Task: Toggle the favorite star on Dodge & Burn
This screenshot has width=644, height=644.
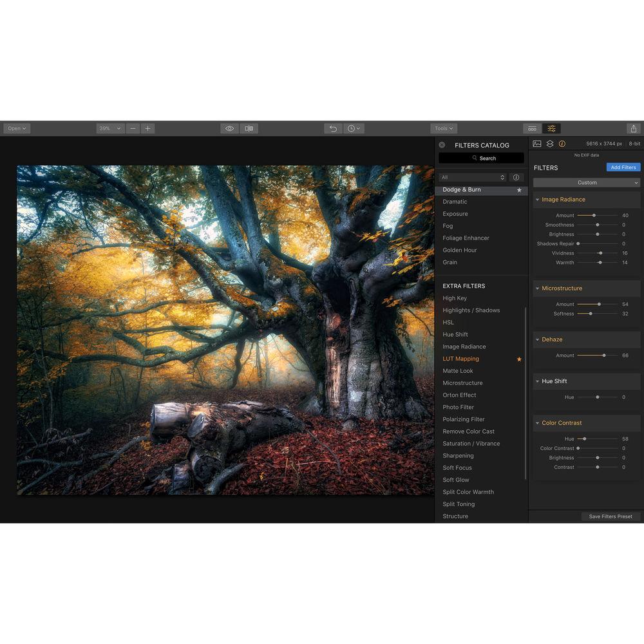Action: pyautogui.click(x=519, y=190)
